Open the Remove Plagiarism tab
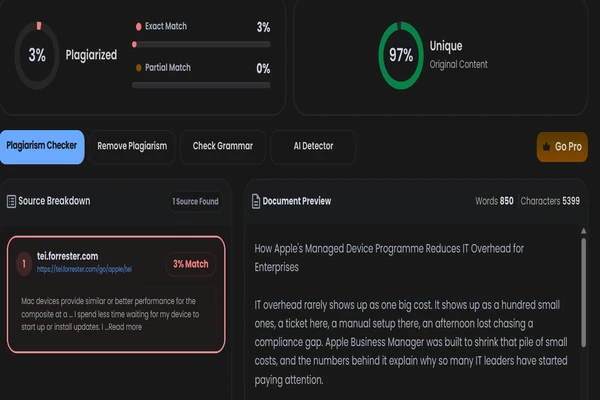The width and height of the screenshot is (600, 400). (132, 147)
